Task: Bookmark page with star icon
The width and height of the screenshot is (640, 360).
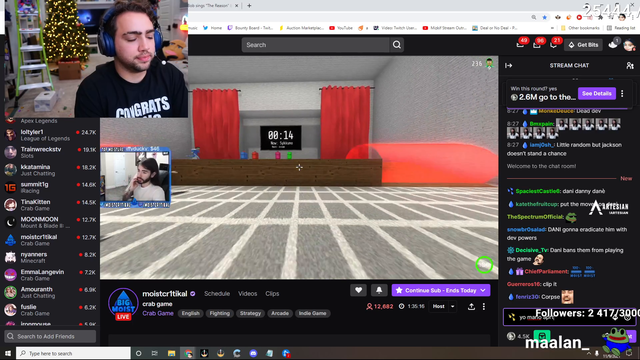Action: pos(544,17)
